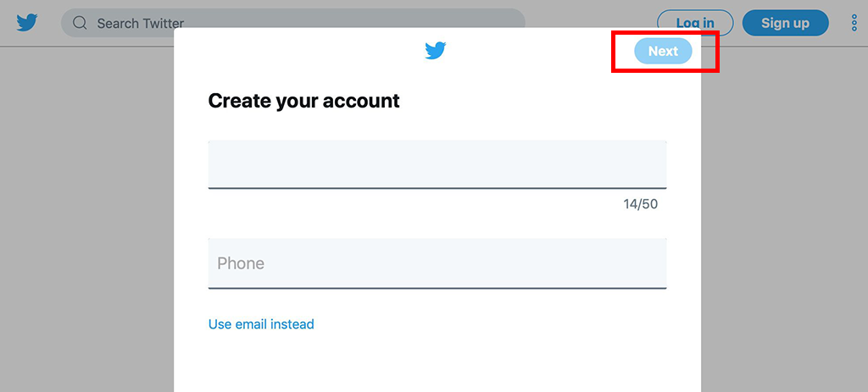
Task: Focus the Search Twitter field
Action: click(x=292, y=23)
